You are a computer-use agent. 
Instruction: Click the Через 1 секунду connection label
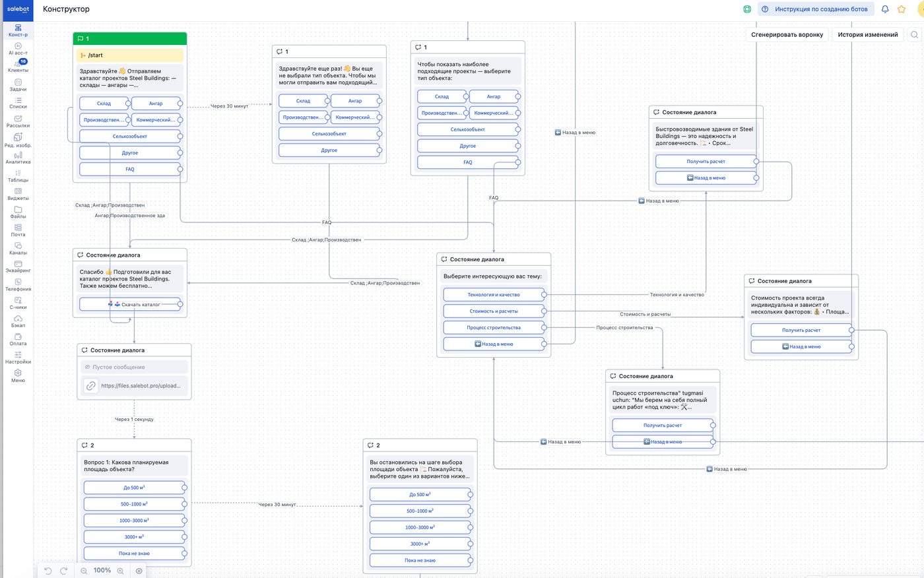click(134, 420)
